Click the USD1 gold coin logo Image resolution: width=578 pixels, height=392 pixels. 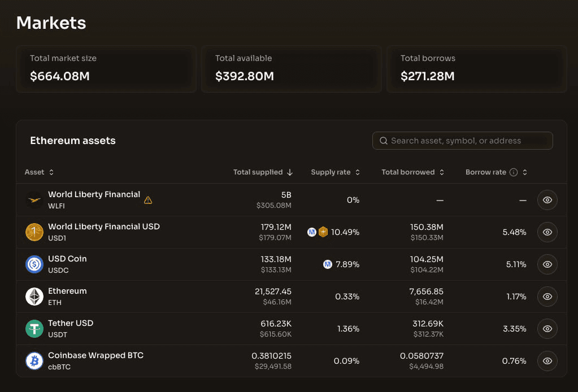tap(34, 232)
